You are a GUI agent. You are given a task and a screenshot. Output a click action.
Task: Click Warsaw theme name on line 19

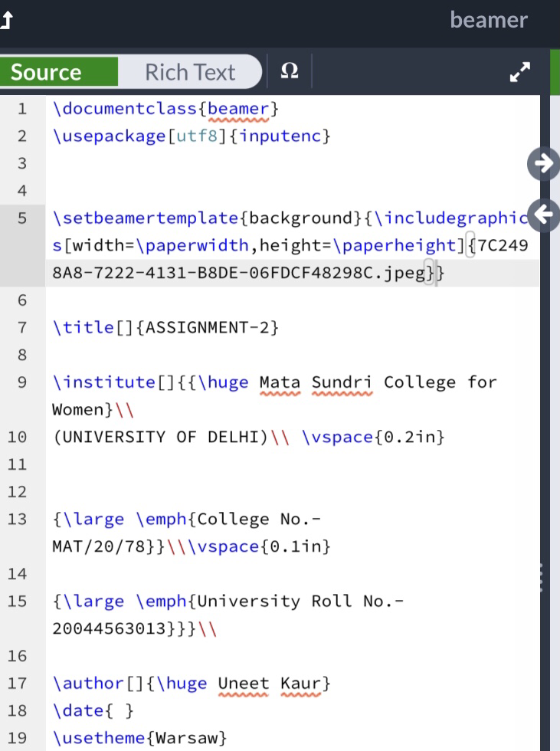click(x=187, y=737)
